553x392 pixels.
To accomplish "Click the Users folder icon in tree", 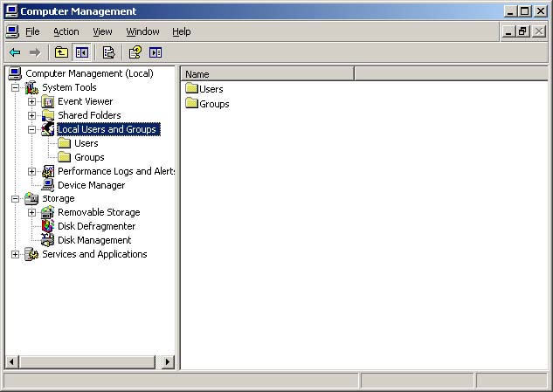I will tap(64, 143).
